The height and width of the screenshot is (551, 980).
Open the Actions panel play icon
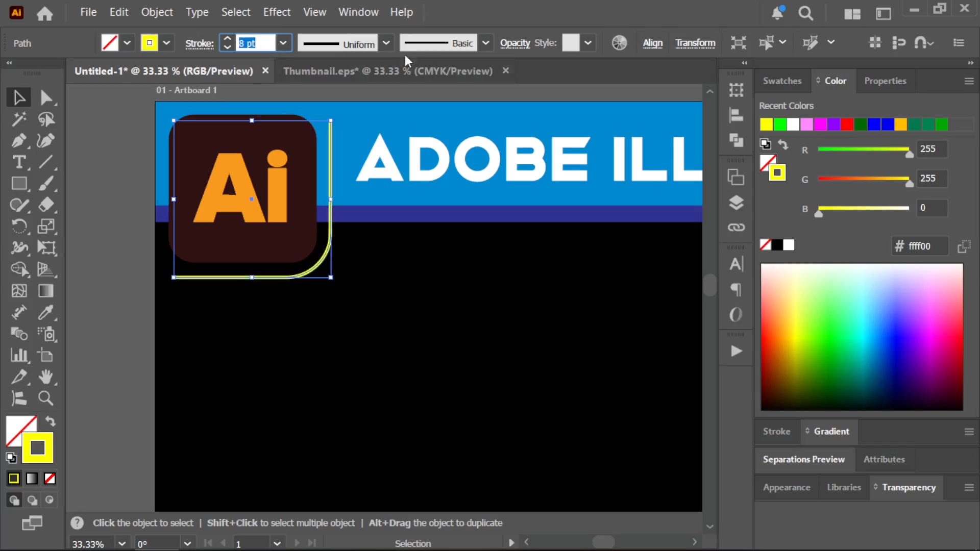(x=736, y=351)
